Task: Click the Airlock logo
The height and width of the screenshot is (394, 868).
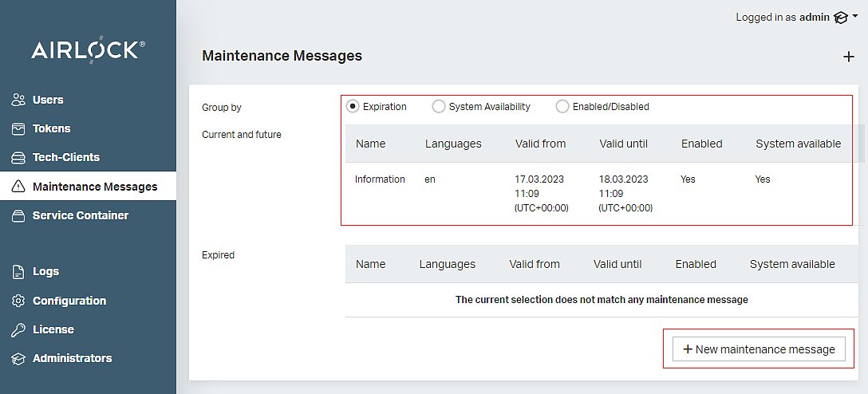Action: (x=88, y=50)
